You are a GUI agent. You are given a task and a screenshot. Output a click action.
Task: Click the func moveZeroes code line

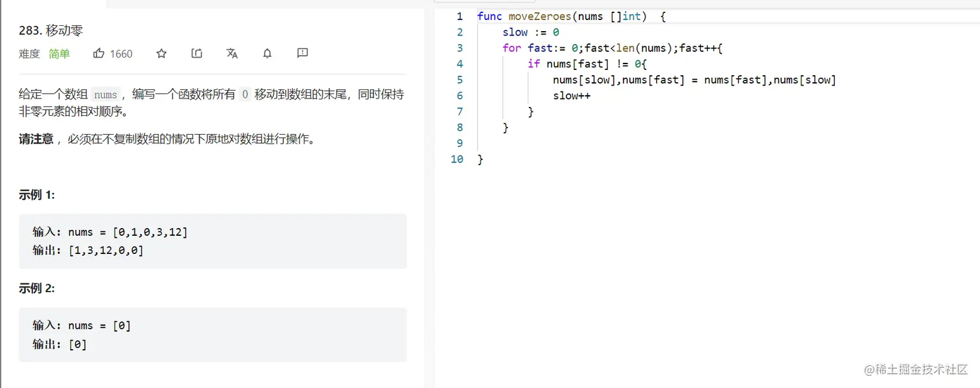pos(572,16)
